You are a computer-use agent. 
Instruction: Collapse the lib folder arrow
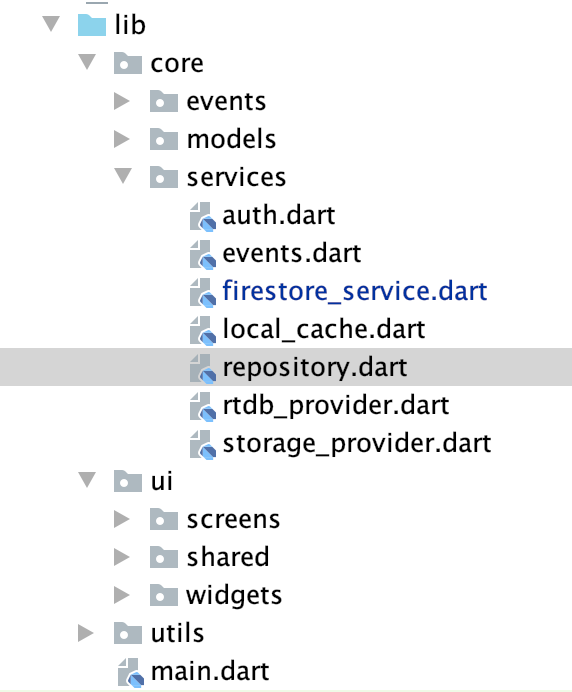click(x=51, y=23)
